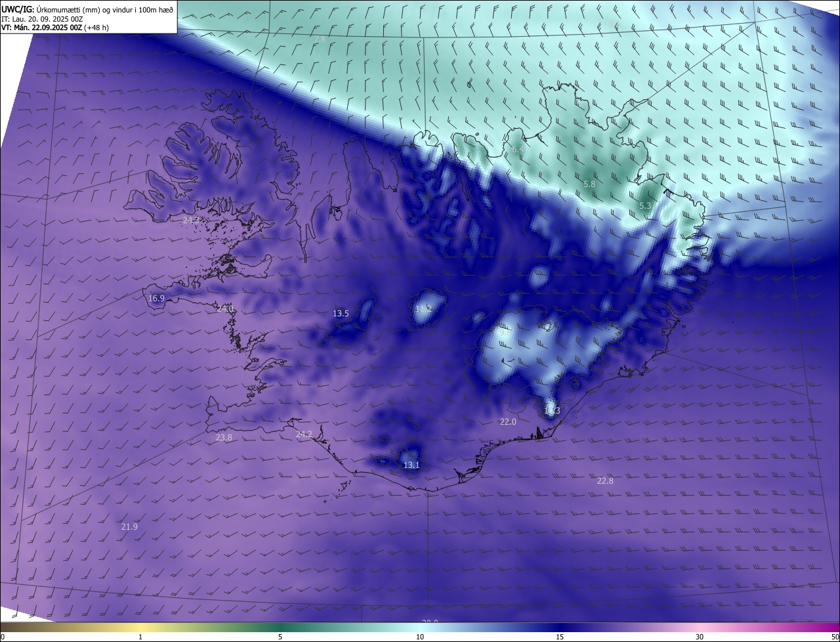Click the 0 tick on the color scale
The image size is (840, 642).
point(3,637)
